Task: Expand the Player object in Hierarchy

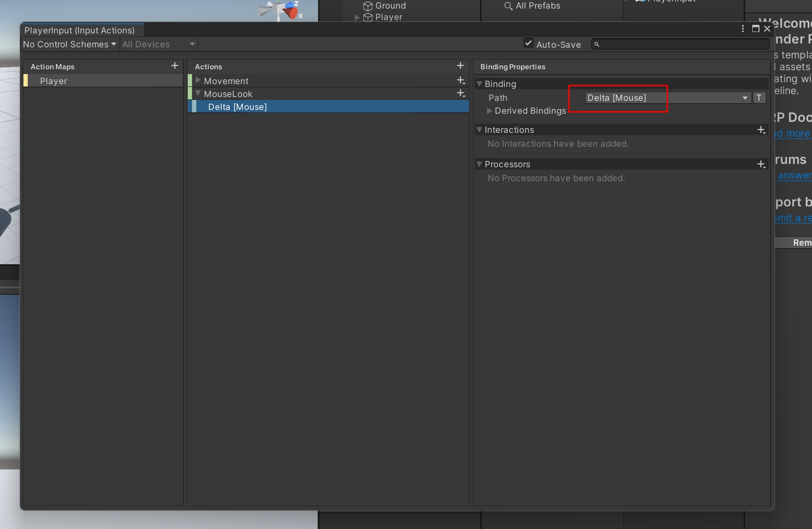Action: pos(357,18)
